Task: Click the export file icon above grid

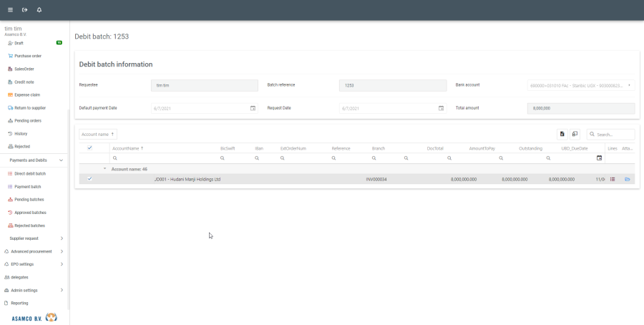Action: 562,134
